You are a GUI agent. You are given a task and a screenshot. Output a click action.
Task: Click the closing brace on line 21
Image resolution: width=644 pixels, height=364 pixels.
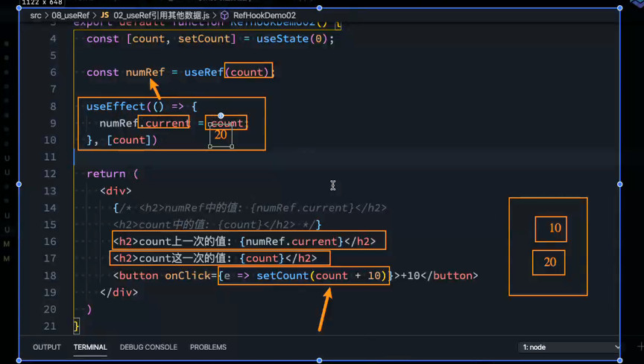(x=76, y=326)
